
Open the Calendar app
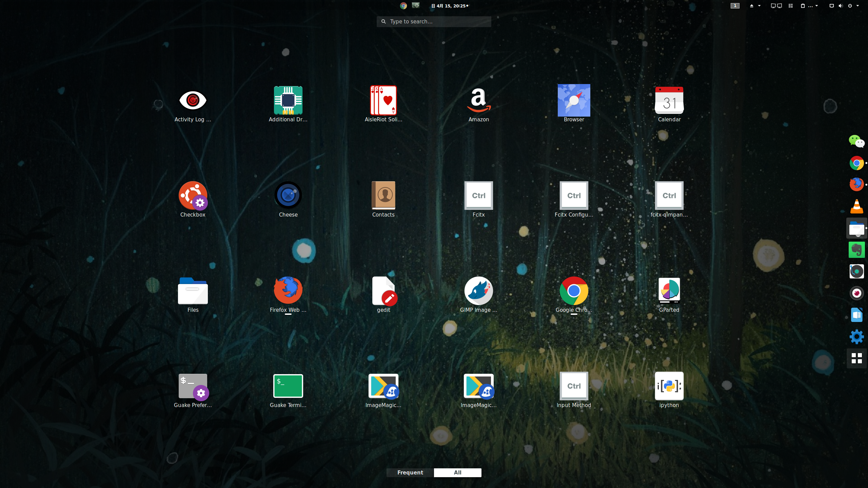[669, 104]
